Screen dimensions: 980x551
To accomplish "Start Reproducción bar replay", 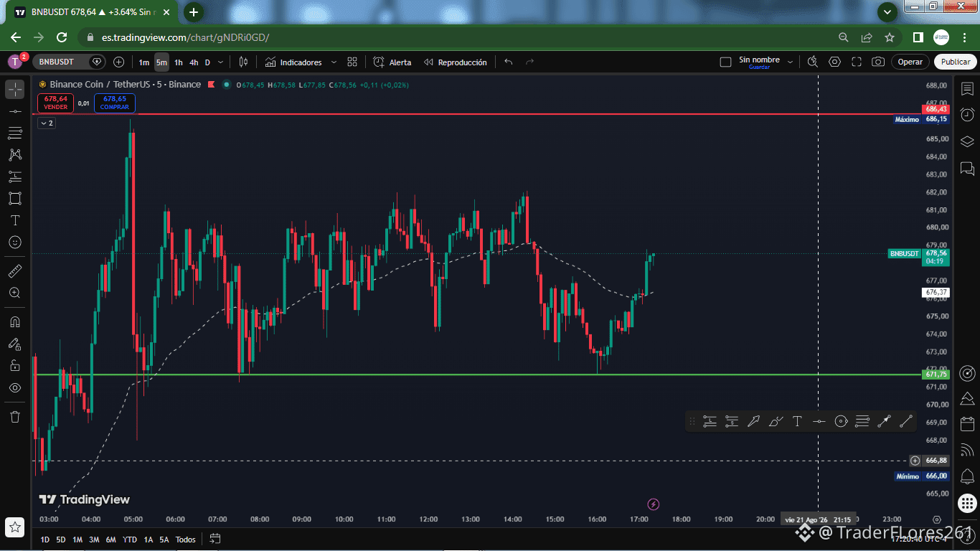I will [455, 62].
